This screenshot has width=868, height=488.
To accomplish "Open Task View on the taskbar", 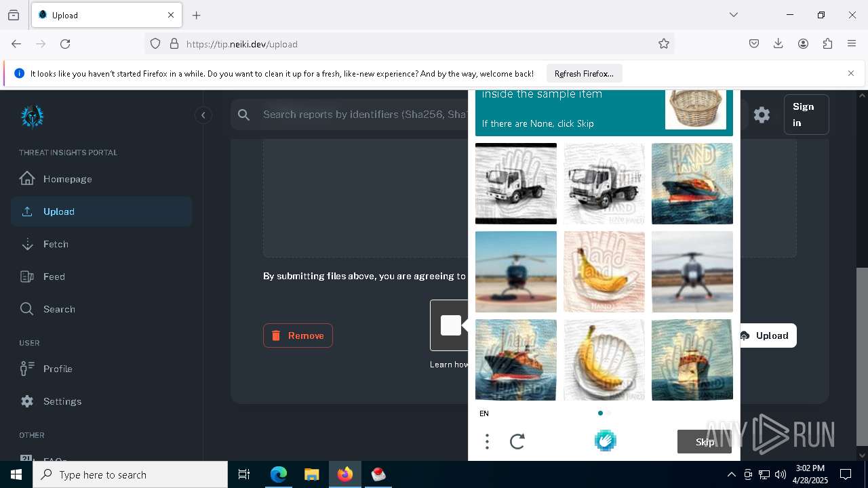I will point(244,474).
